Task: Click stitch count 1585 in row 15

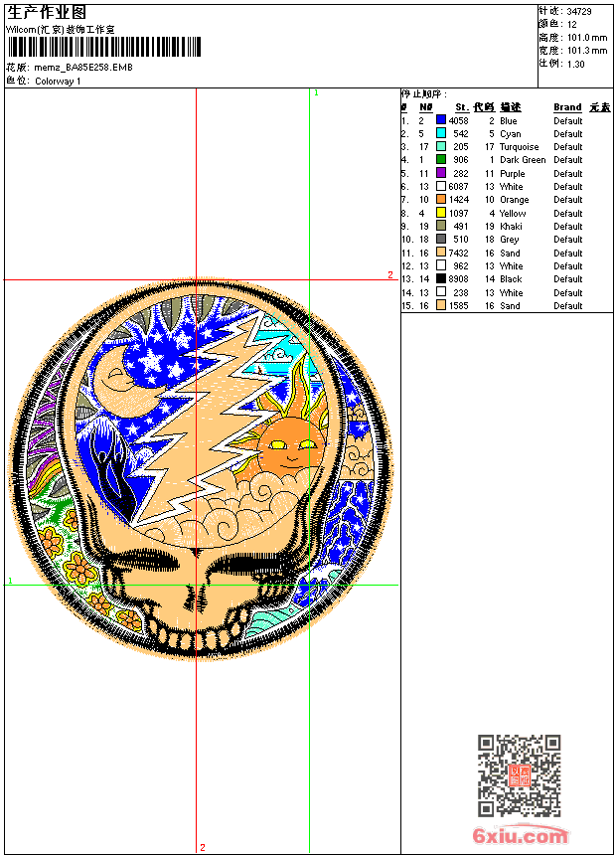Action: [x=458, y=306]
